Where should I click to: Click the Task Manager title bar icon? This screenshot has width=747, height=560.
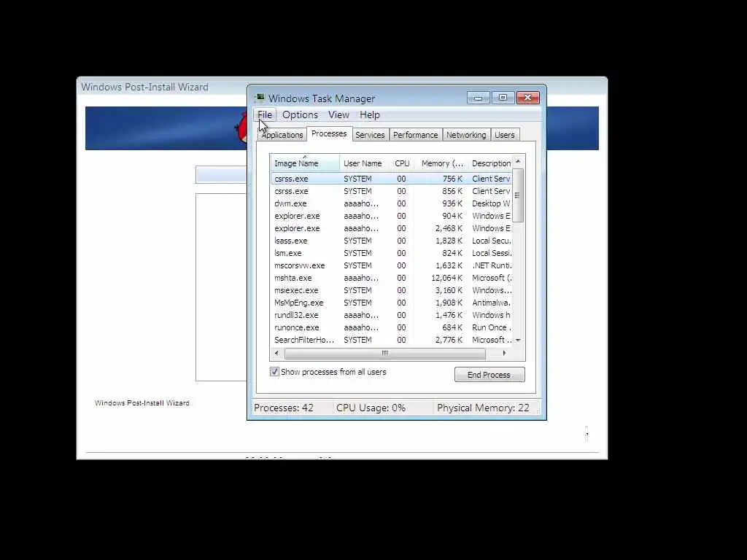(260, 98)
